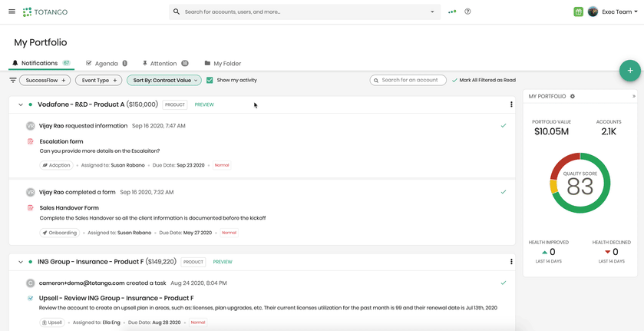Click the PRODUCT badge on ING Group card
Screen dimensions: 644x331
tap(193, 262)
